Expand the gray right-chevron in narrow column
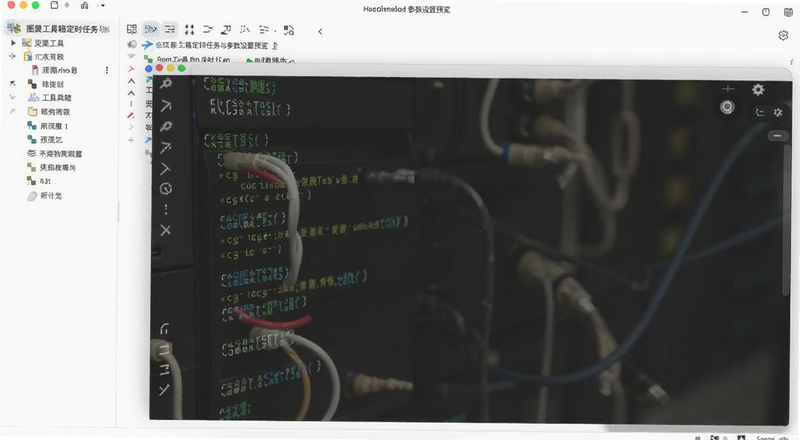 pyautogui.click(x=131, y=127)
